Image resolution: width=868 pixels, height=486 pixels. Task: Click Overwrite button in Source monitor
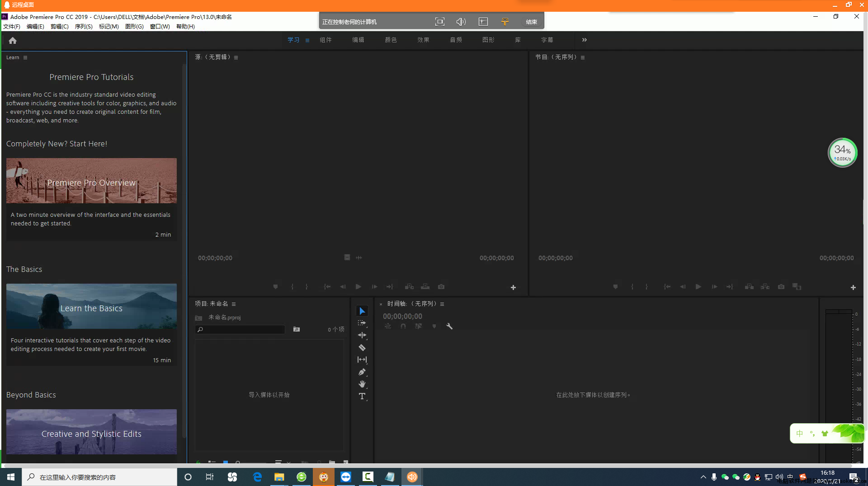[x=425, y=287]
